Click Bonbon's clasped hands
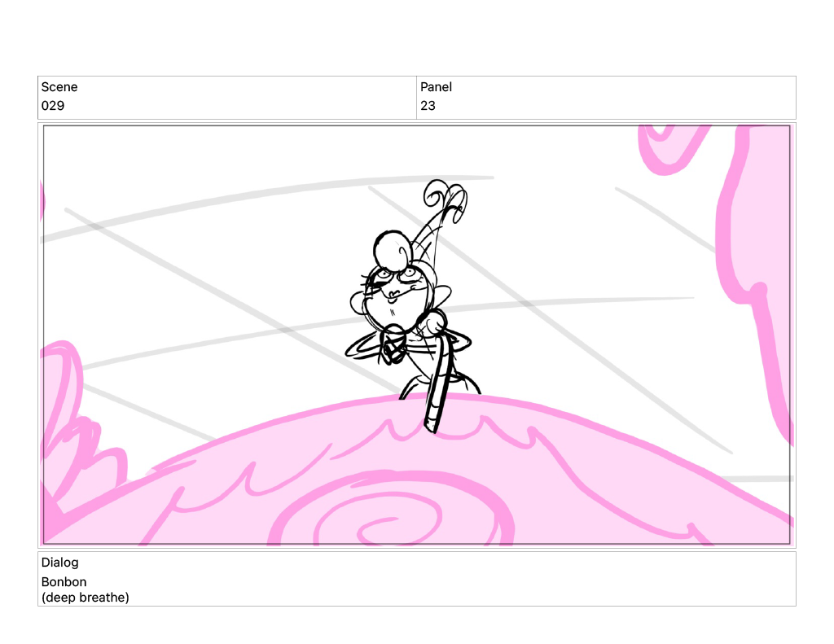Image resolution: width=834 pixels, height=644 pixels. click(393, 345)
